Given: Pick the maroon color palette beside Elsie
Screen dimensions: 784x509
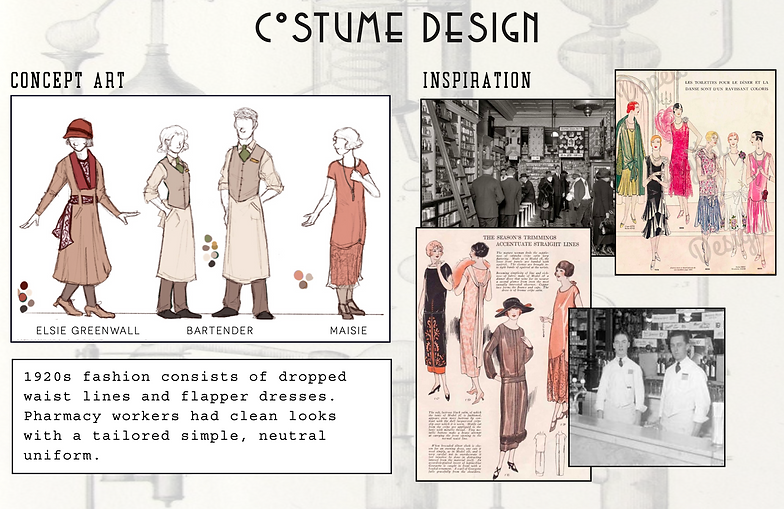Looking at the screenshot, I should pyautogui.click(x=26, y=297).
